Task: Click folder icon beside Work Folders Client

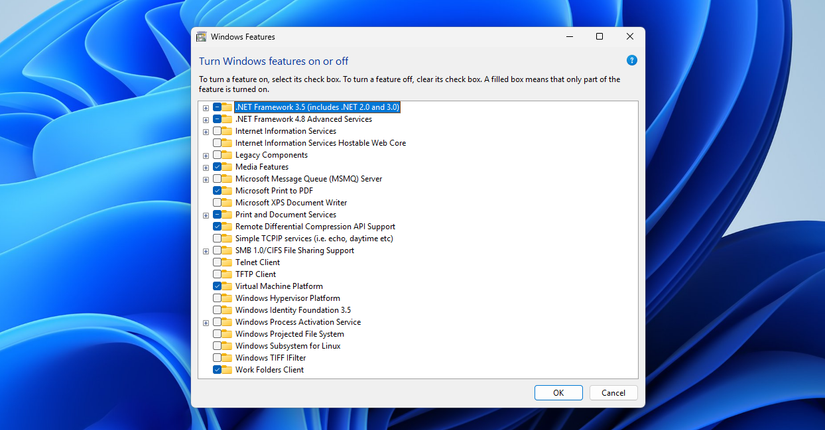Action: click(227, 369)
